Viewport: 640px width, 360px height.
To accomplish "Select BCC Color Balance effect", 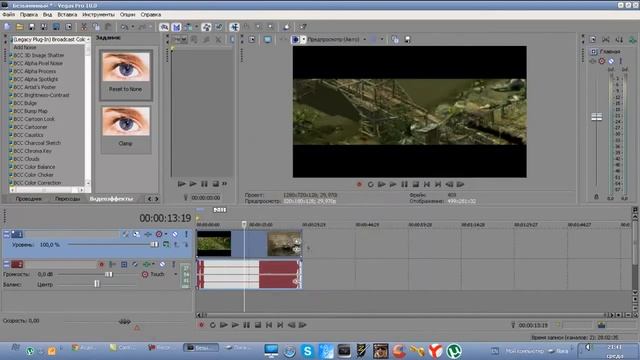I will click(x=34, y=167).
